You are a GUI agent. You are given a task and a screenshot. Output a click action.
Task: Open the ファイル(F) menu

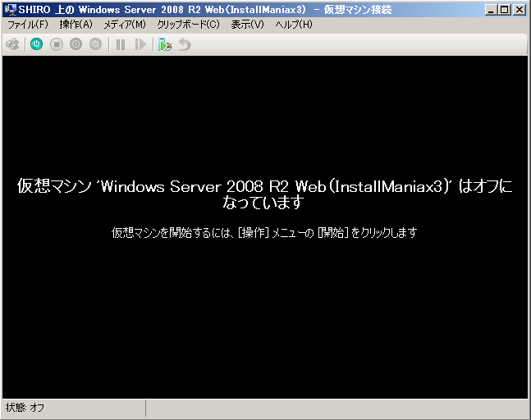coord(28,25)
